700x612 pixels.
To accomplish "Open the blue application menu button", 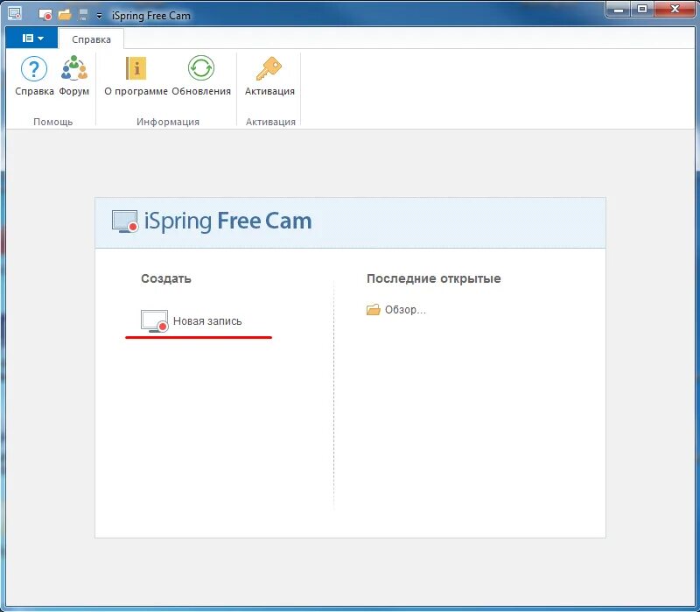I will (x=31, y=38).
